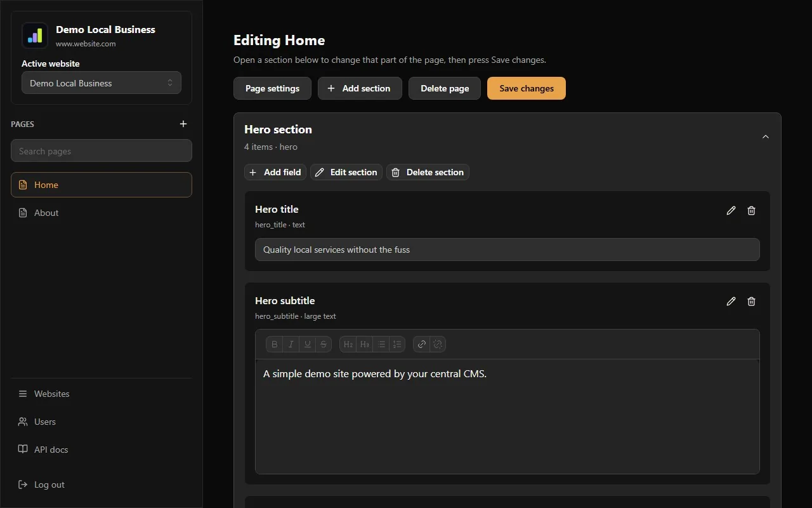Open API docs from the sidebar
The height and width of the screenshot is (508, 812).
(101, 450)
